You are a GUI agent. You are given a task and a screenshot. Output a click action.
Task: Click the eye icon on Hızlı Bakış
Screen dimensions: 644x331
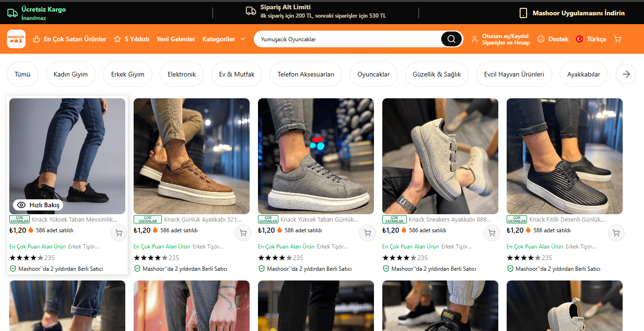pos(21,205)
